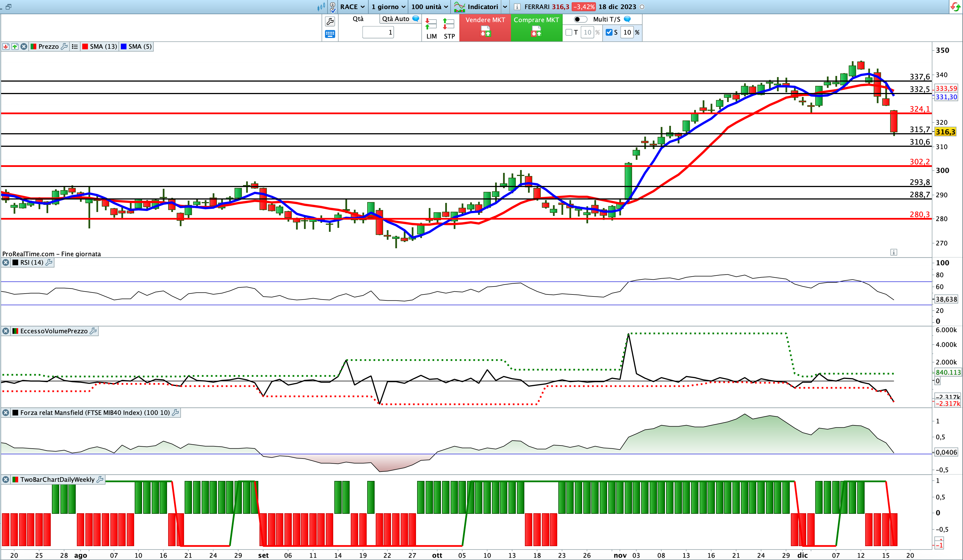The image size is (963, 560).
Task: Close the Prezzo price panel
Action: click(24, 46)
